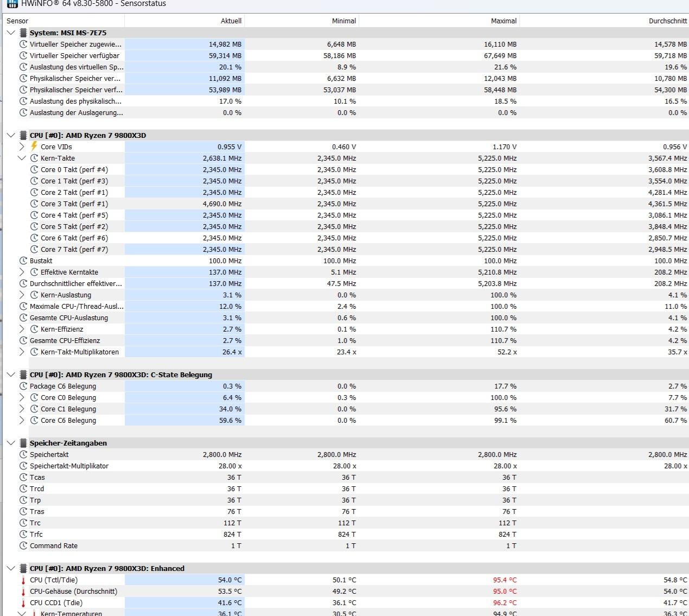Collapse the CPU [#0]: AMD Ryzen 7 9800X3D group
The width and height of the screenshot is (689, 616).
point(11,135)
